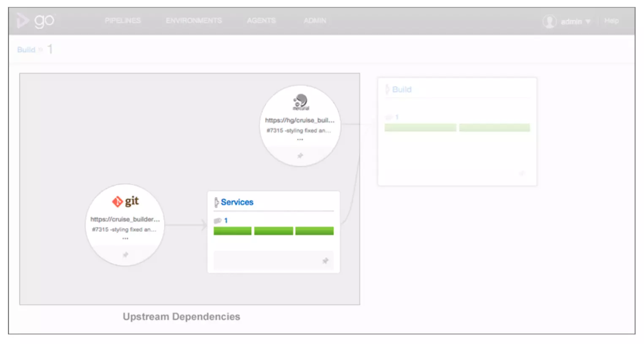Open the https://hg/cruise_buil... material URL
Viewport: 644px width, 344px height.
tap(300, 120)
